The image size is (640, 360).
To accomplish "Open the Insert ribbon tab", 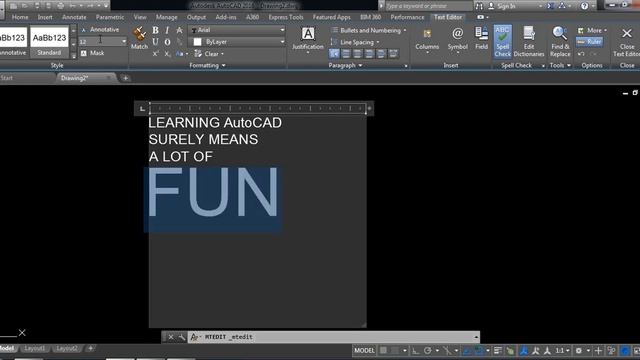I will pos(45,17).
